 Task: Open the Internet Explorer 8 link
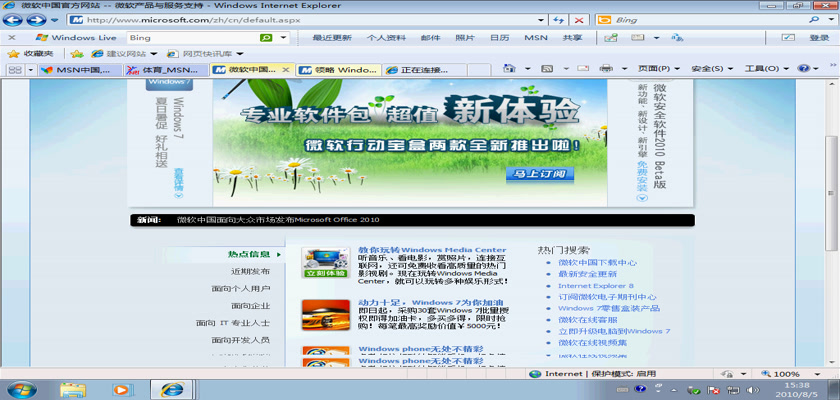tap(596, 285)
